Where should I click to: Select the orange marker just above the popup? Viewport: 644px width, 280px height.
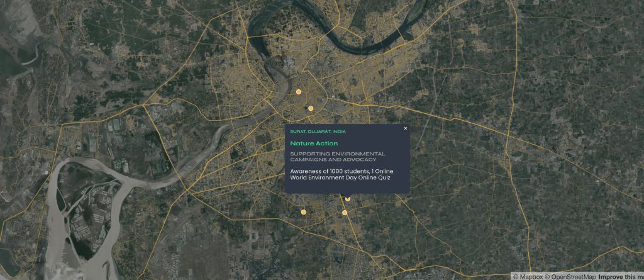click(311, 109)
